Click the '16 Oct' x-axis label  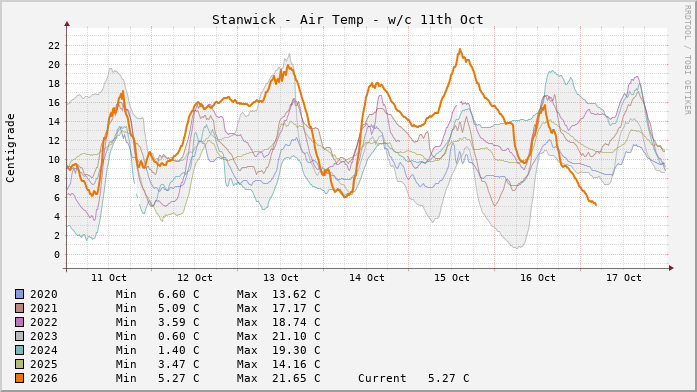tap(538, 278)
